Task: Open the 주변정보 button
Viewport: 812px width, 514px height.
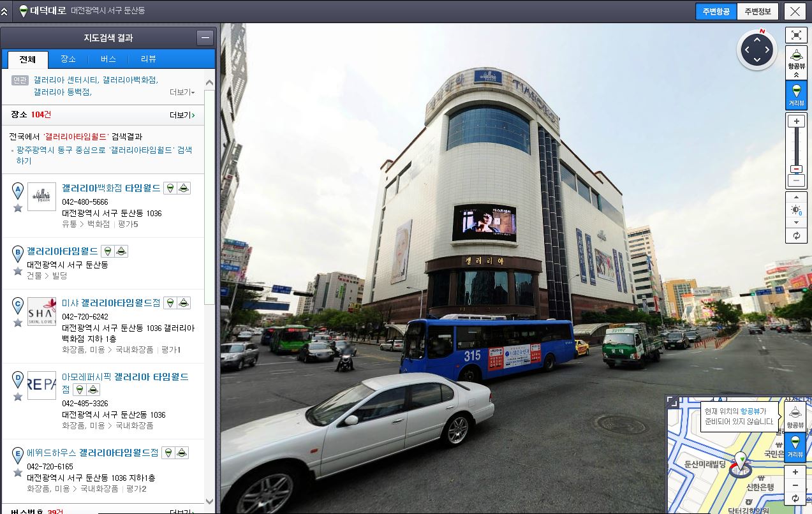Action: pyautogui.click(x=757, y=11)
